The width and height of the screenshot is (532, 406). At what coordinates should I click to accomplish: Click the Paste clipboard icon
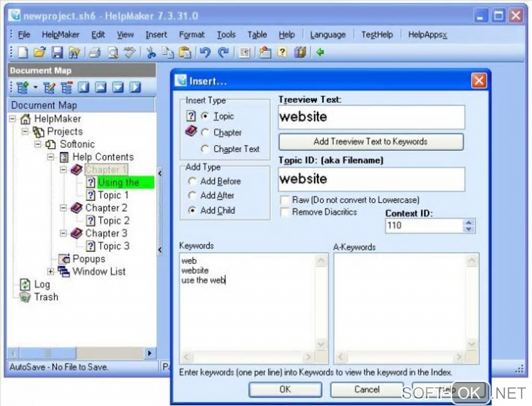tap(185, 53)
